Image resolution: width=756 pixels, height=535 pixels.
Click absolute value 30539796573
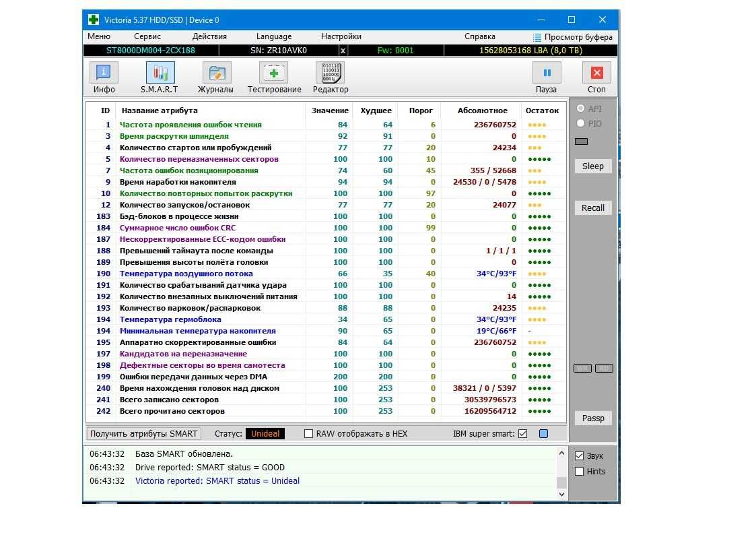tap(490, 400)
